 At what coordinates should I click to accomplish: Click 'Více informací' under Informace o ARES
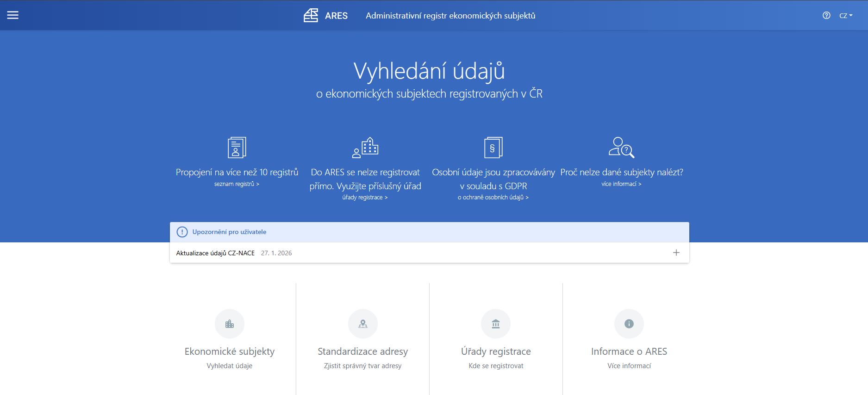[x=629, y=366]
